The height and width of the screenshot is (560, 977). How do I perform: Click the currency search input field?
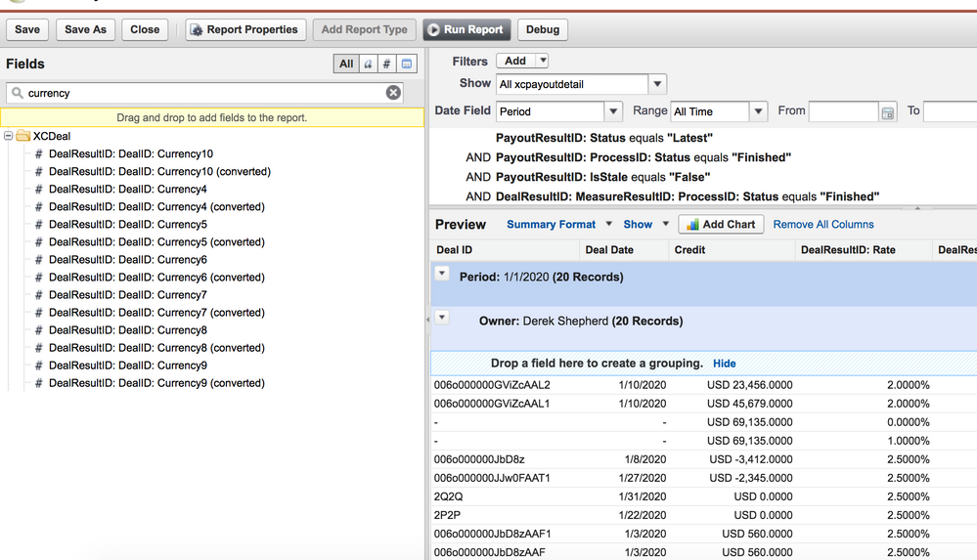click(205, 93)
